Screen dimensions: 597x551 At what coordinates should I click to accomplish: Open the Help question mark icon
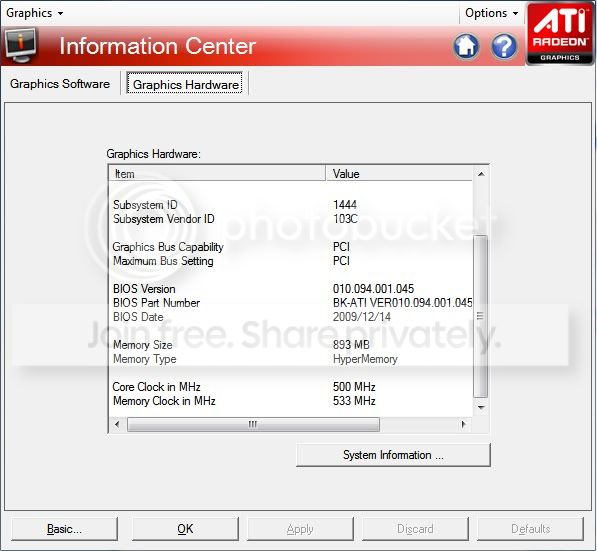click(504, 46)
